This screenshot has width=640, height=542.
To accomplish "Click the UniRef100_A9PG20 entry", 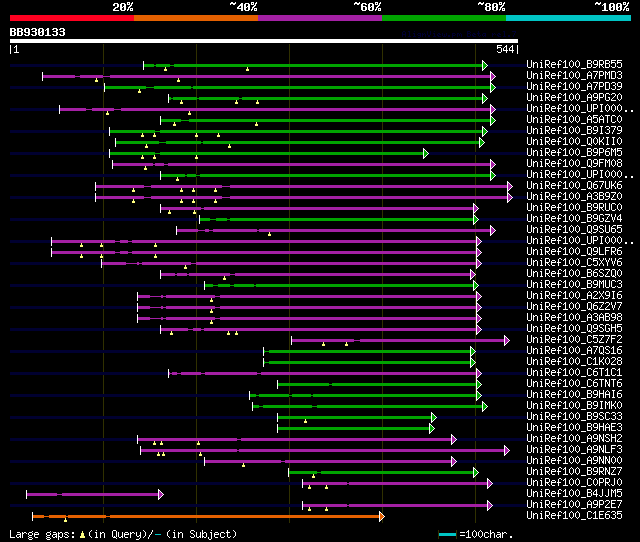I will click(x=574, y=98).
